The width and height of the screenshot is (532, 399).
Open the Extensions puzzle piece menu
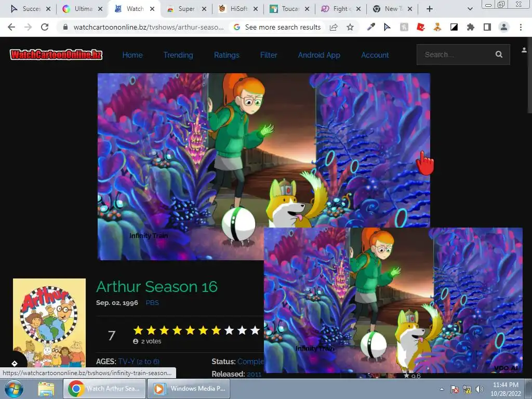(471, 27)
